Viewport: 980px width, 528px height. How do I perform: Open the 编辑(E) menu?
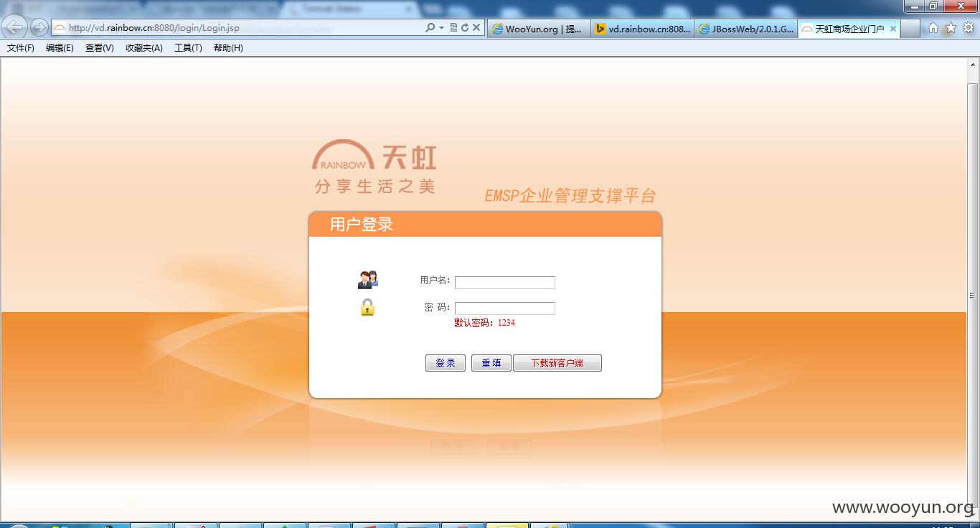(60, 48)
